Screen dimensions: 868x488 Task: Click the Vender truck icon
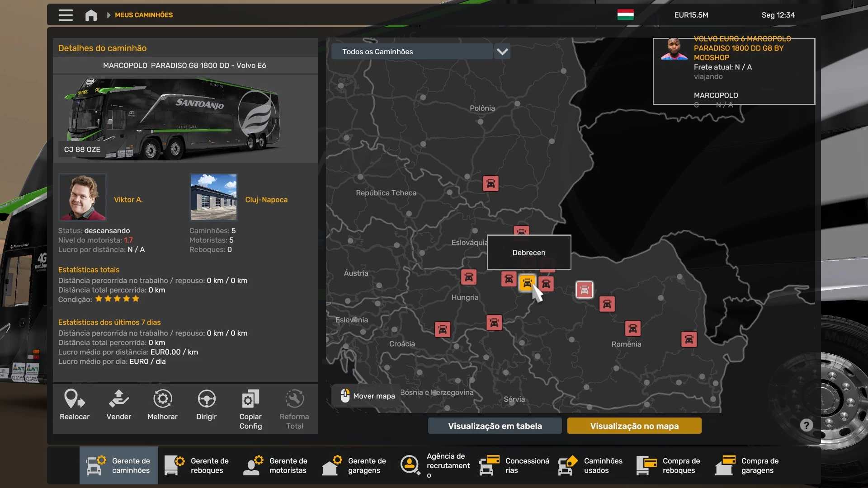(x=118, y=399)
